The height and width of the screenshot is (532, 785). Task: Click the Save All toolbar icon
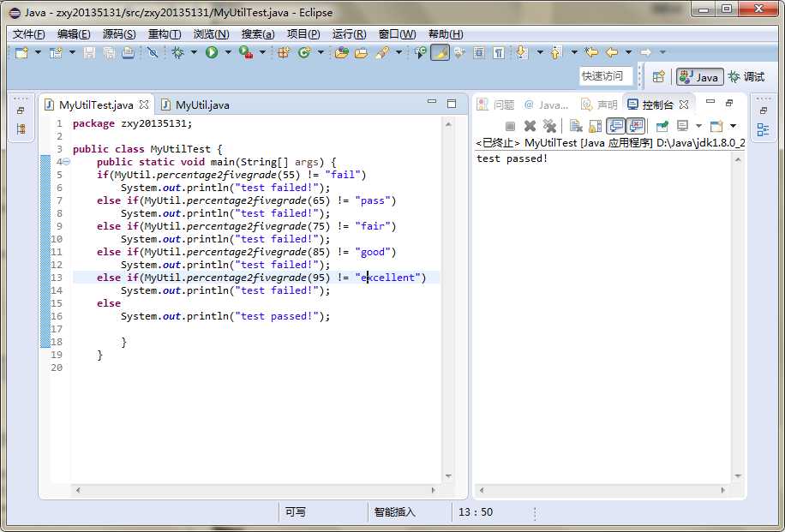tap(109, 52)
